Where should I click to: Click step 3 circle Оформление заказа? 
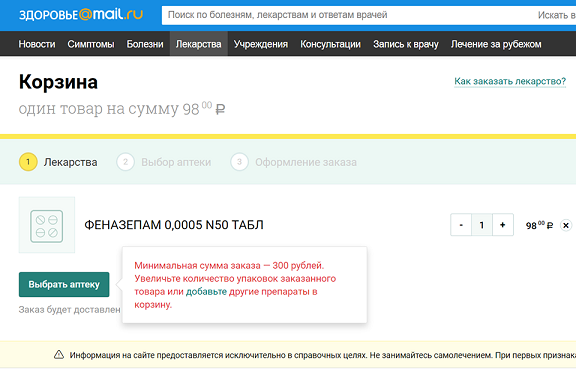[x=239, y=162]
